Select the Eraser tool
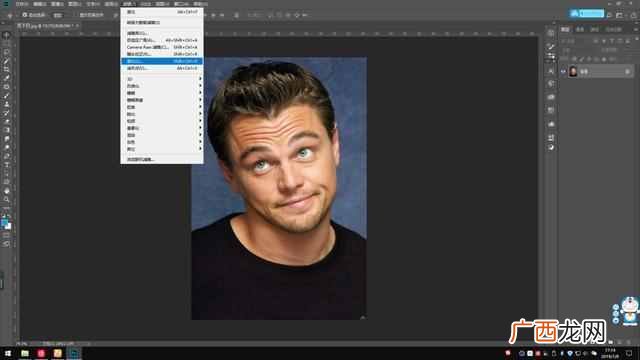The height and width of the screenshot is (360, 640). pyautogui.click(x=7, y=122)
